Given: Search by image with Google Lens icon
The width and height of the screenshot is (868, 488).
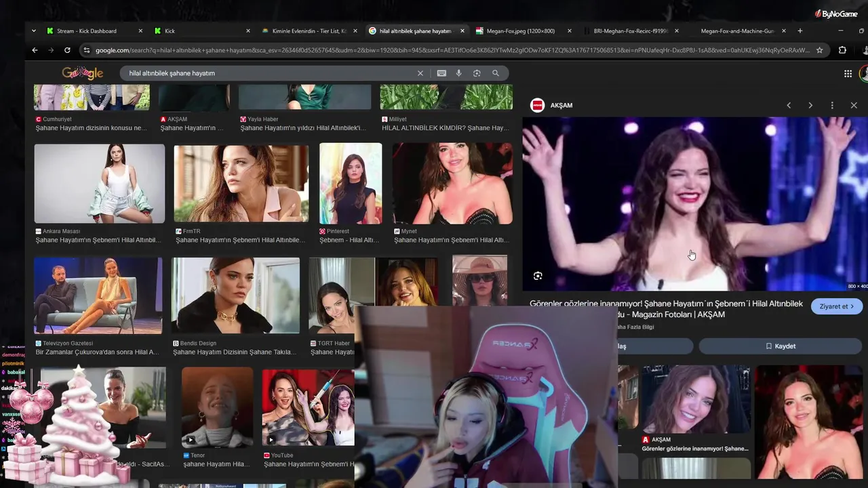Looking at the screenshot, I should point(477,73).
